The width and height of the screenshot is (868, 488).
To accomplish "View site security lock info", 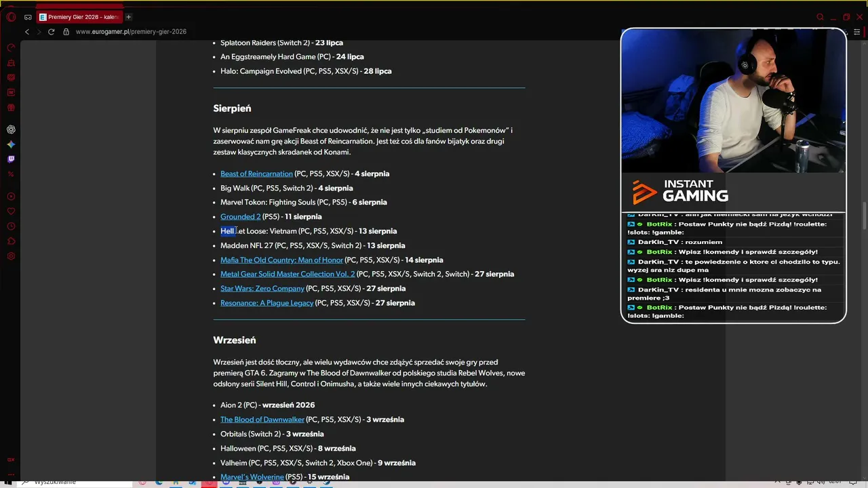I will click(x=66, y=32).
